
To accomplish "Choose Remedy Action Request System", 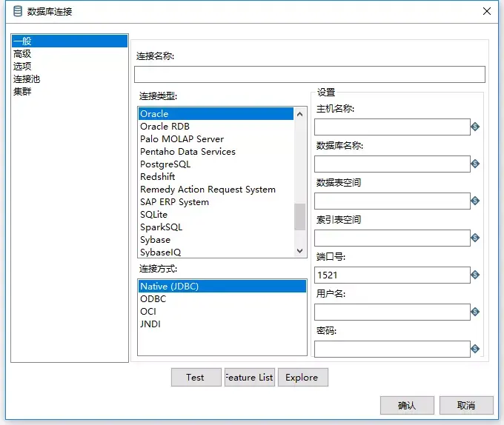I will pos(216,190).
